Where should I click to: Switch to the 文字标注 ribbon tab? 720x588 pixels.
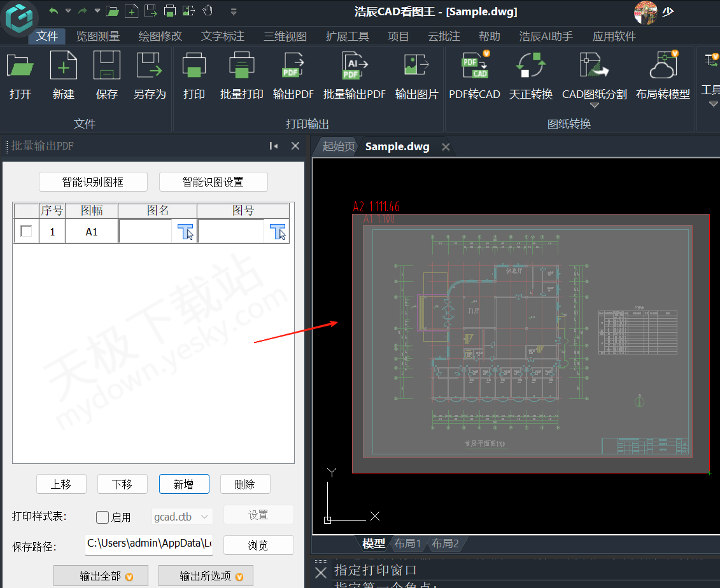coord(223,36)
